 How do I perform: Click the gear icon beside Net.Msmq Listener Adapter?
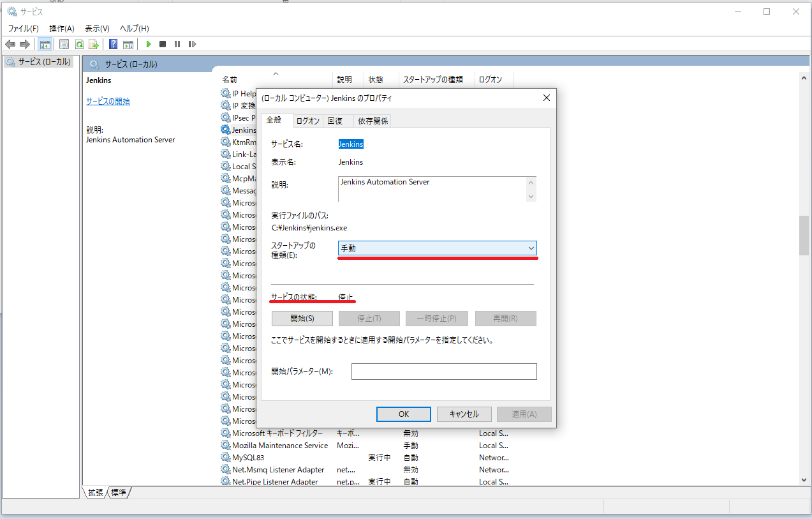pos(226,470)
